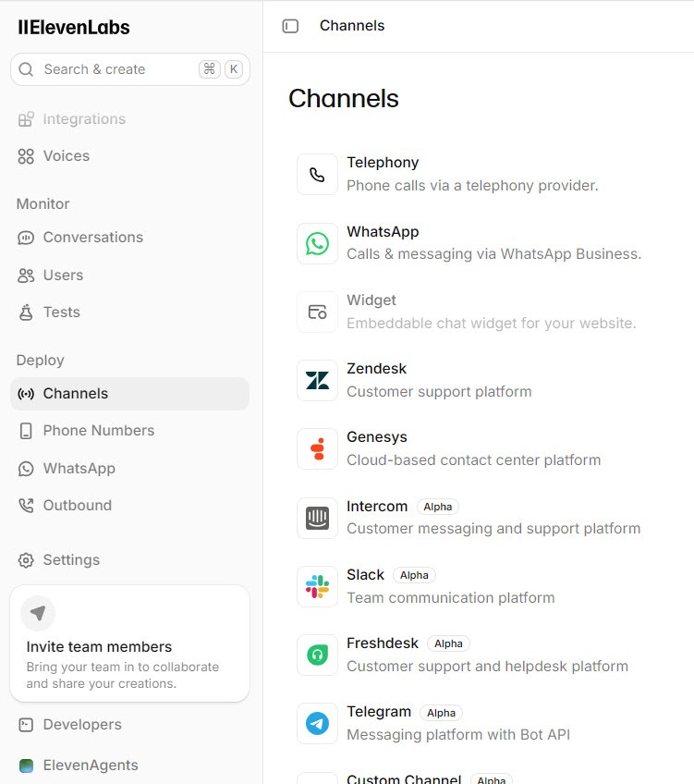Screen dimensions: 694x784
Task: Click the ElevenLabs logo
Action: pos(73,28)
